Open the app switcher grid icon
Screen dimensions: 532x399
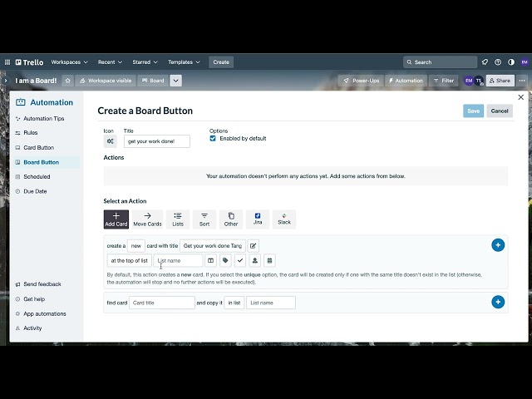pyautogui.click(x=7, y=62)
